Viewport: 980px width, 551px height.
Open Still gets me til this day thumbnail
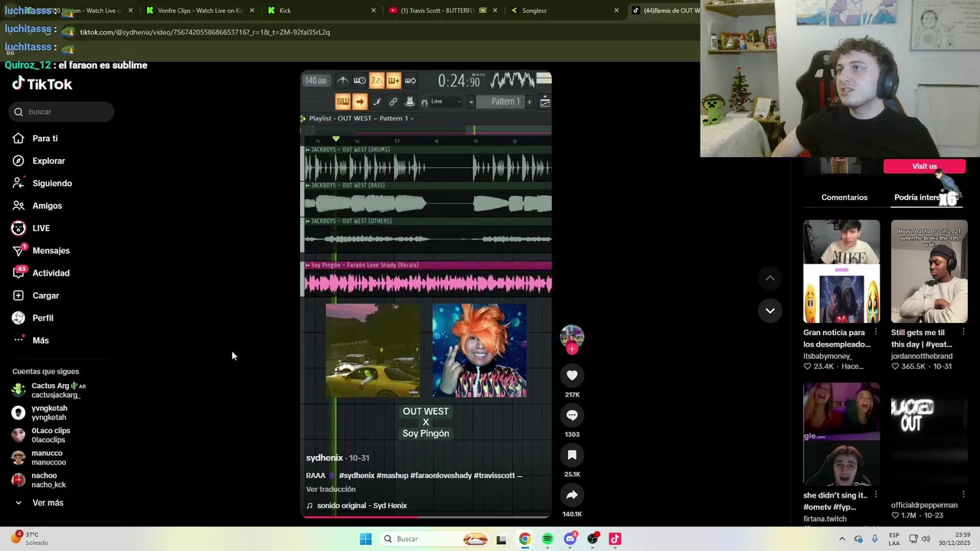point(929,271)
